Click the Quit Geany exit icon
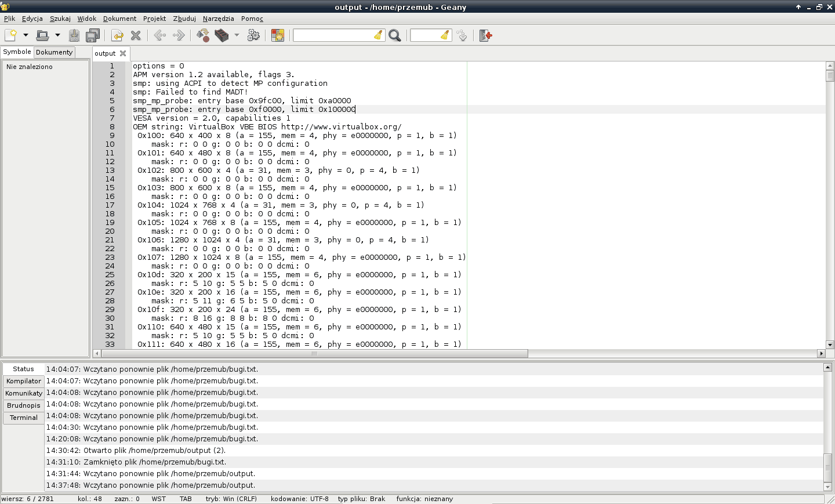Image resolution: width=835 pixels, height=504 pixels. pos(485,35)
